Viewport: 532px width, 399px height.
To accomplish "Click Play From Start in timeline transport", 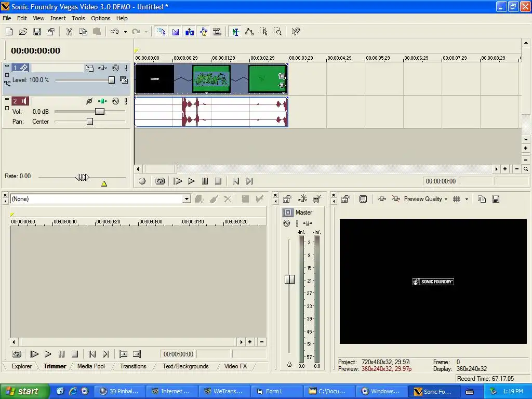I will (178, 181).
